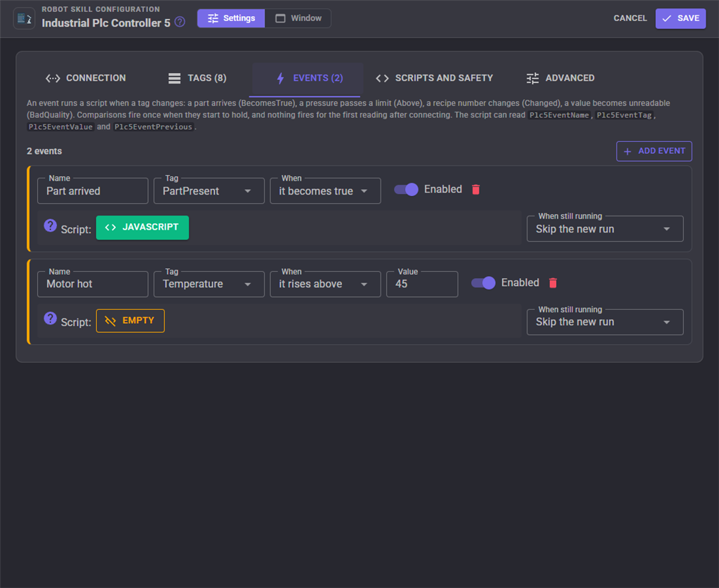
Task: Switch to the Settings view
Action: [231, 18]
